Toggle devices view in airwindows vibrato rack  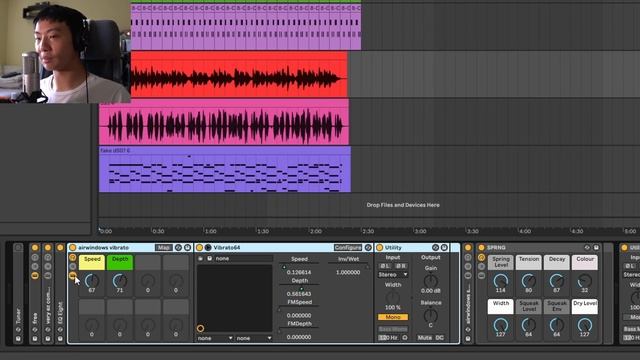click(73, 275)
